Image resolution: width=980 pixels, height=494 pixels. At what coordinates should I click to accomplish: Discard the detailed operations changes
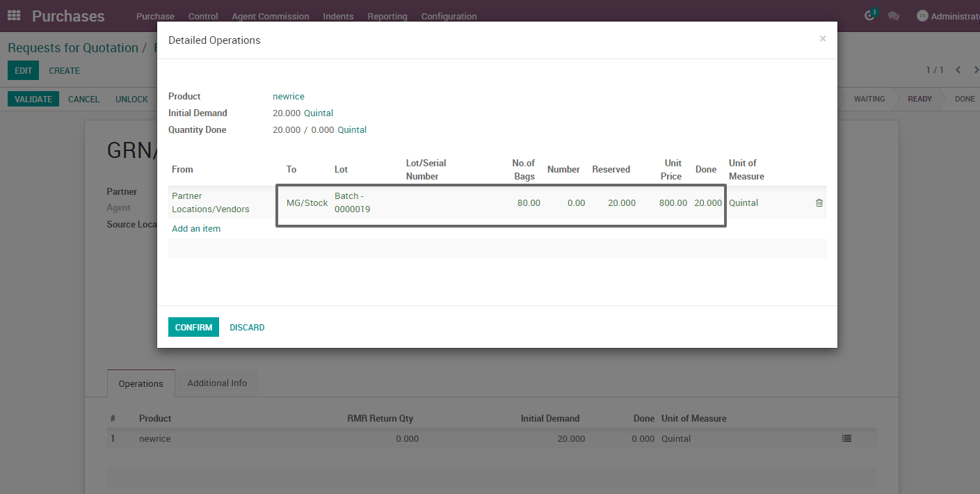pyautogui.click(x=247, y=326)
